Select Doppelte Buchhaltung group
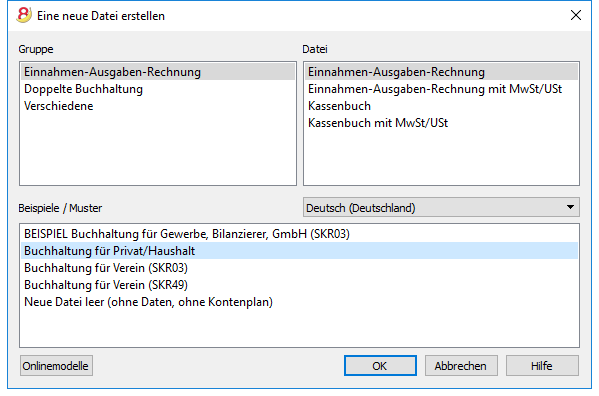Image resolution: width=599 pixels, height=396 pixels. tap(158, 89)
